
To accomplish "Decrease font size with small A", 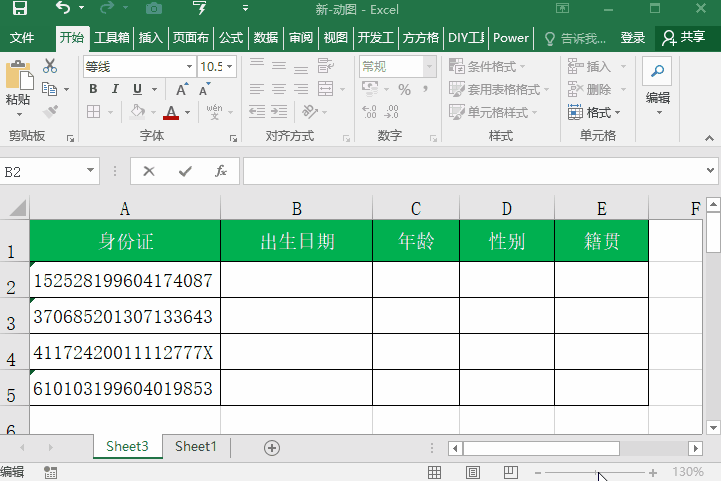I will click(x=204, y=89).
